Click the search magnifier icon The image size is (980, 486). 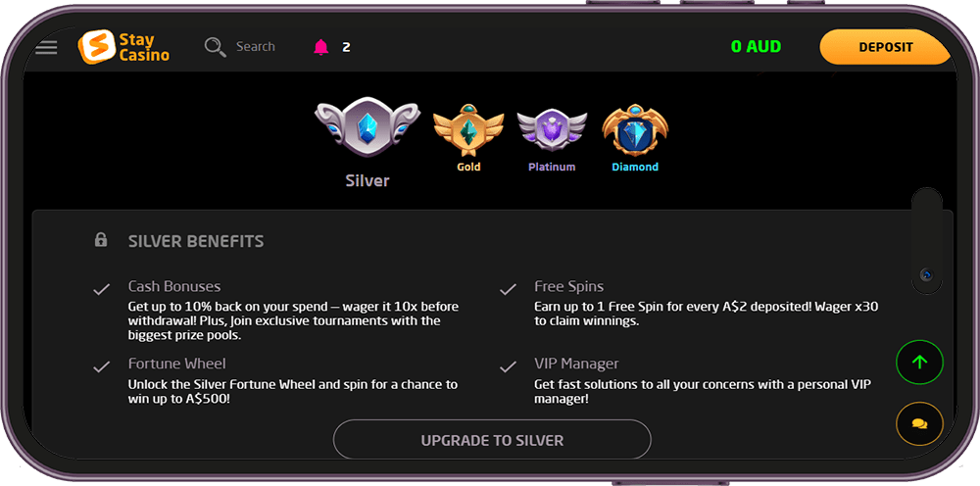215,47
